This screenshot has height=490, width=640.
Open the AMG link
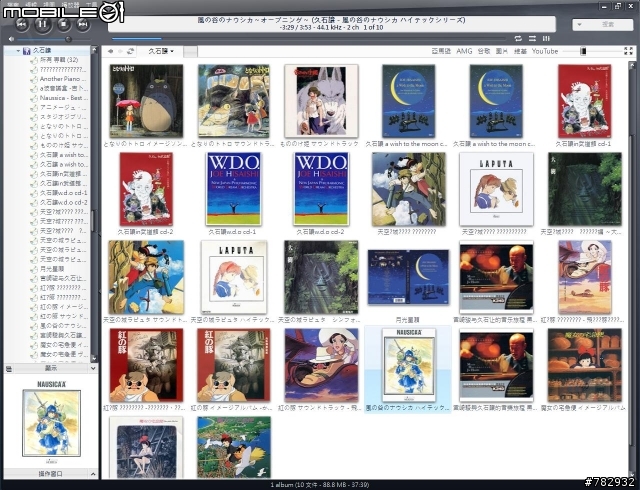[x=464, y=51]
